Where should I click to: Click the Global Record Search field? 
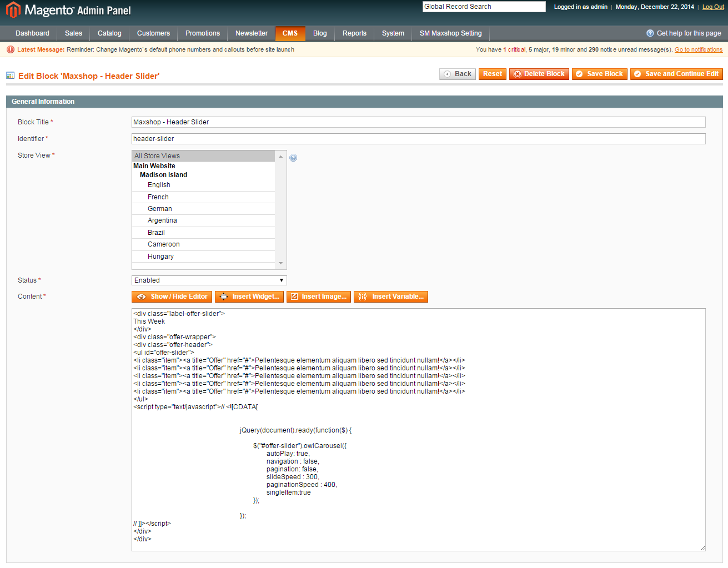coord(484,7)
